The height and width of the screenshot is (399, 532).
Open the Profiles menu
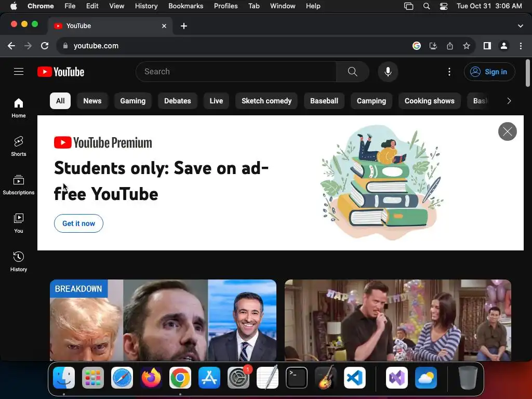(225, 6)
